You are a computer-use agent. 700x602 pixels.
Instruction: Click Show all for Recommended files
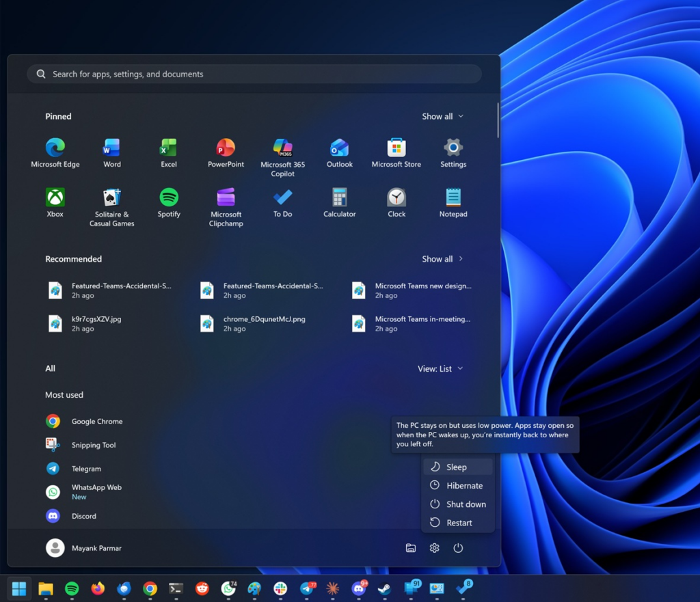click(x=443, y=259)
